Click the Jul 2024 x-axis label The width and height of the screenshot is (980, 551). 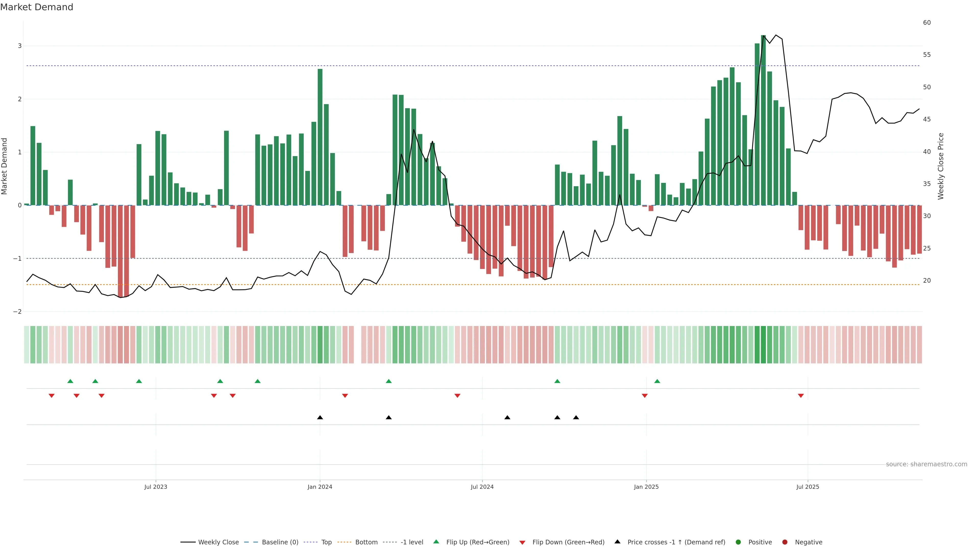[482, 487]
